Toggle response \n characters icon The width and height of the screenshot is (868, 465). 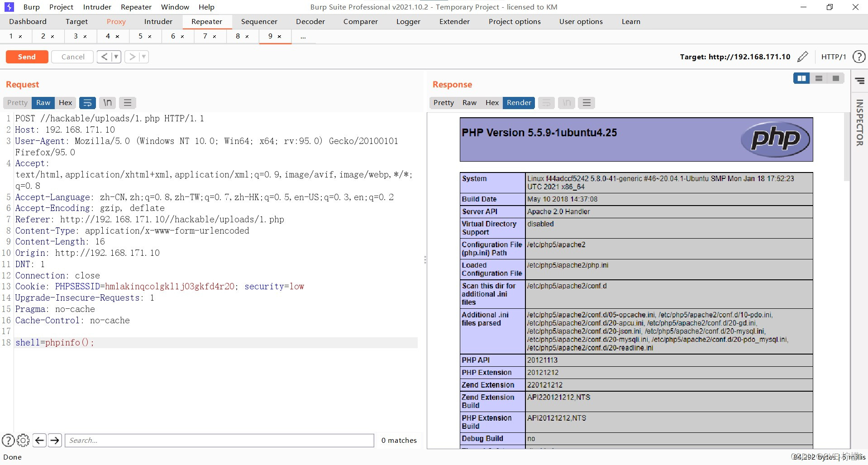click(567, 103)
